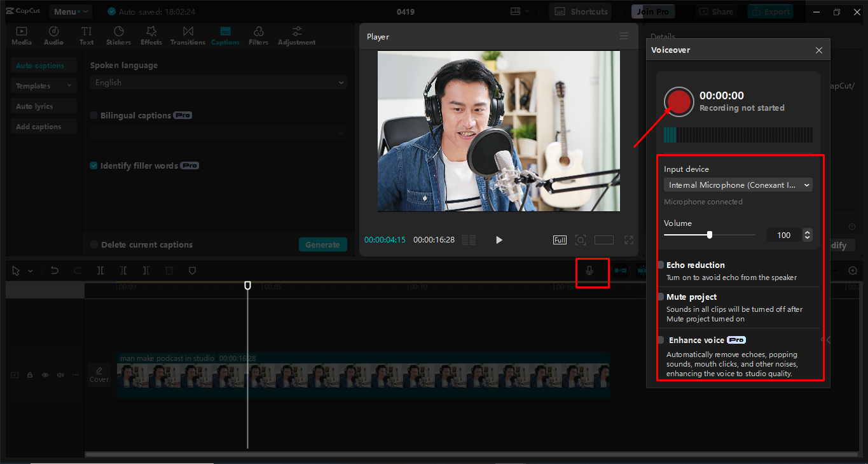Toggle the Mute project checkbox

coord(661,297)
